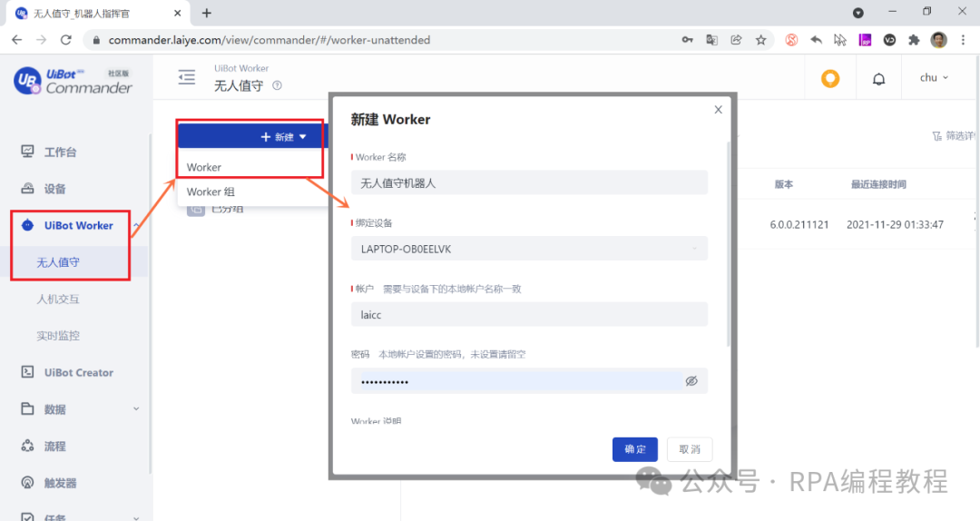This screenshot has width=980, height=521.
Task: Click the UiBot Worker breadcrumb text
Action: tap(241, 68)
